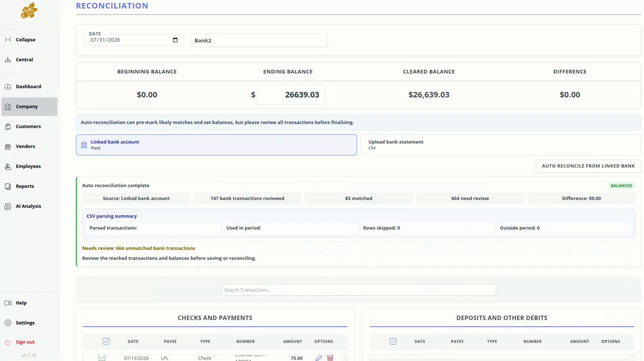Click the '747 bank transactions reviewed' stat
Viewport: 644px width, 361px height.
pyautogui.click(x=247, y=199)
